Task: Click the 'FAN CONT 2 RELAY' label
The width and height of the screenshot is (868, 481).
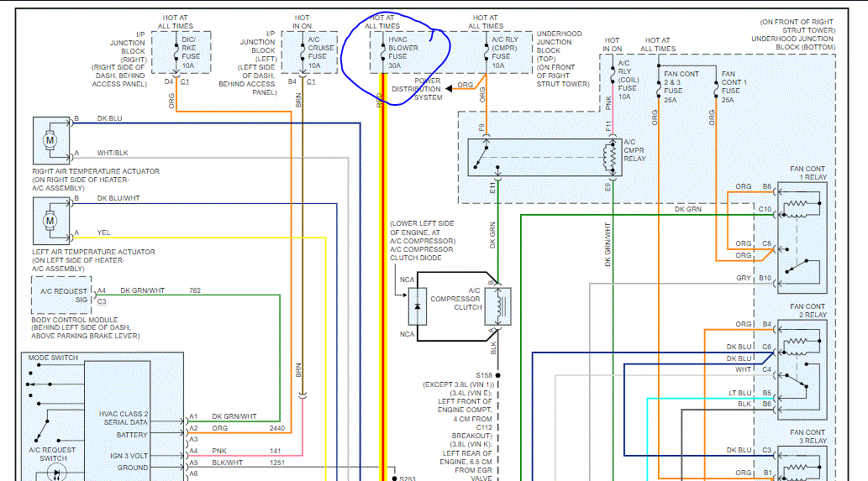Action: click(808, 310)
